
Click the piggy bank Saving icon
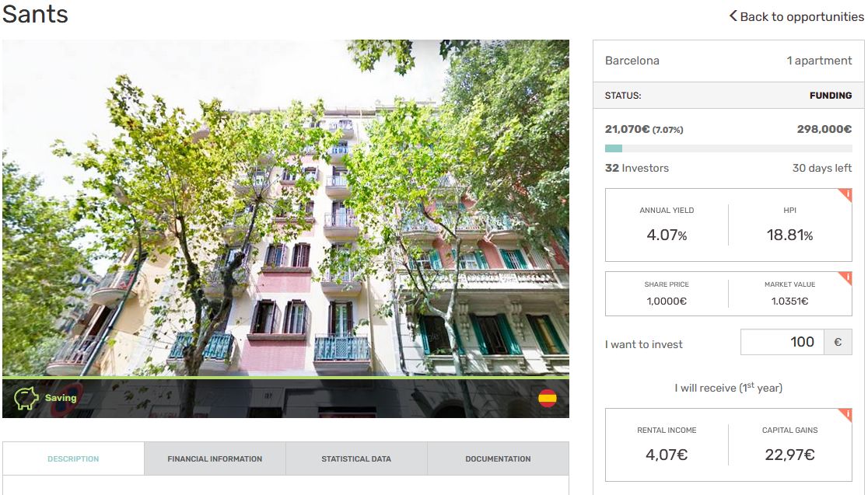(26, 398)
